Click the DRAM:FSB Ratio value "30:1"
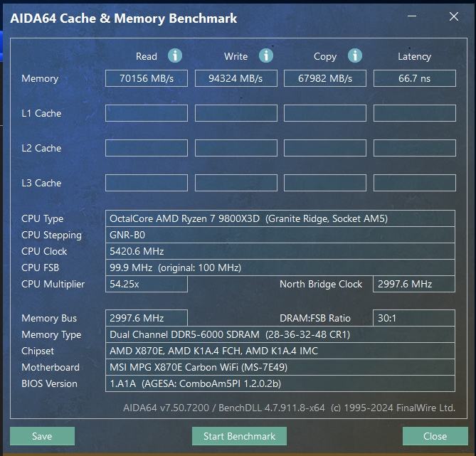The height and width of the screenshot is (456, 476). [x=414, y=318]
